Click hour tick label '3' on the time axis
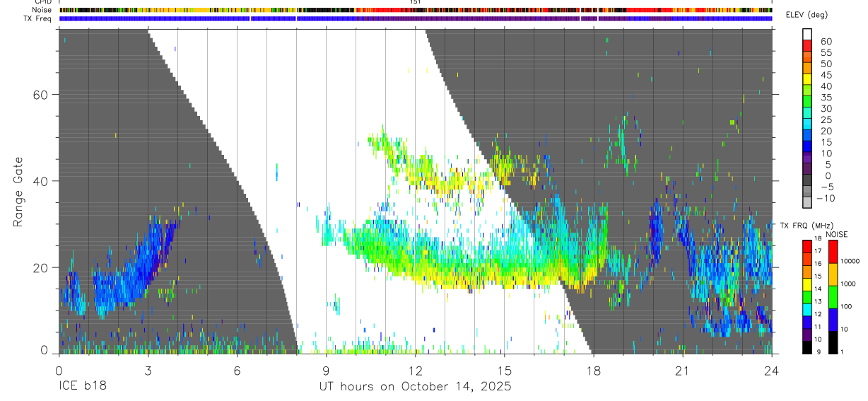 click(148, 370)
